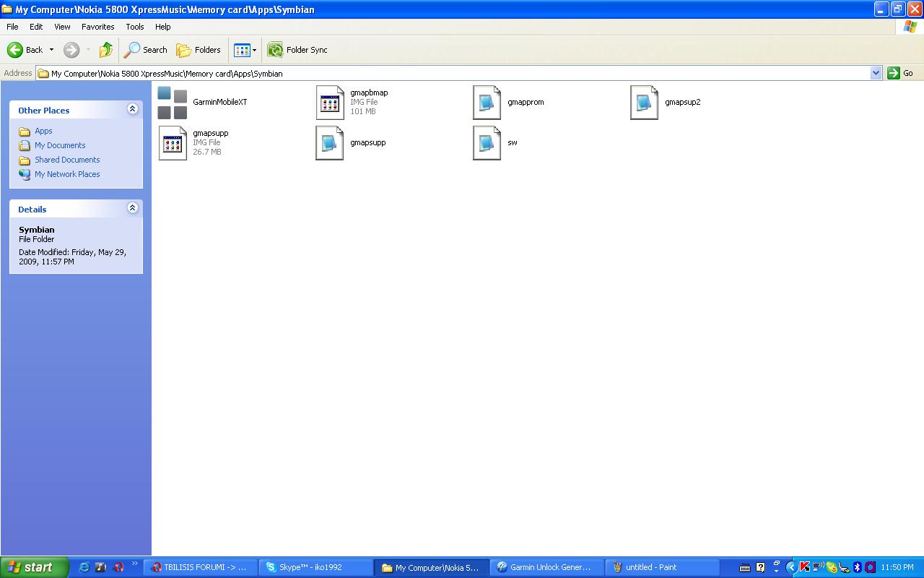924x578 pixels.
Task: Open the green smiley messenger tray icon
Action: 831,567
